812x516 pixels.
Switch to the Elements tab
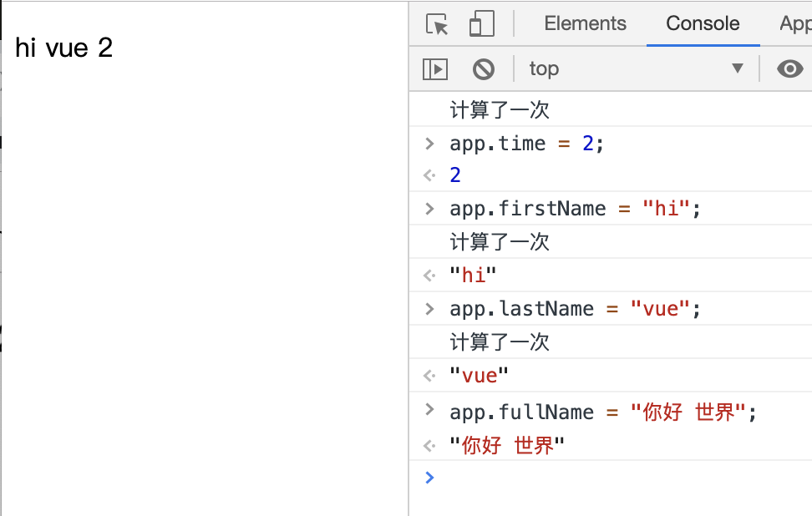[x=585, y=23]
